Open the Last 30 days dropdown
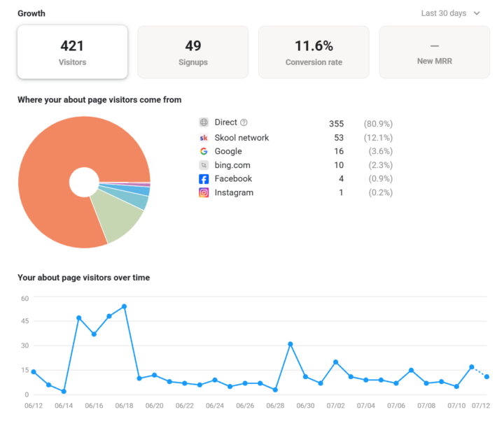504x426 pixels. click(x=450, y=13)
